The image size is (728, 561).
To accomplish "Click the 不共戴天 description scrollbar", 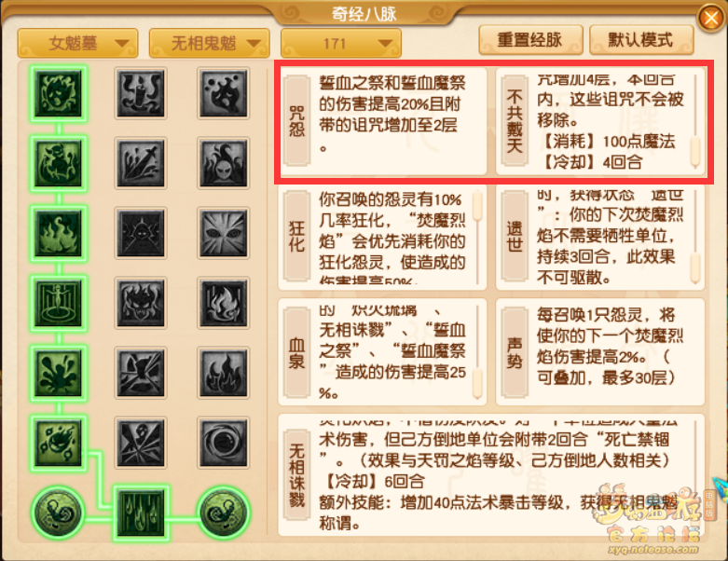I will point(695,121).
